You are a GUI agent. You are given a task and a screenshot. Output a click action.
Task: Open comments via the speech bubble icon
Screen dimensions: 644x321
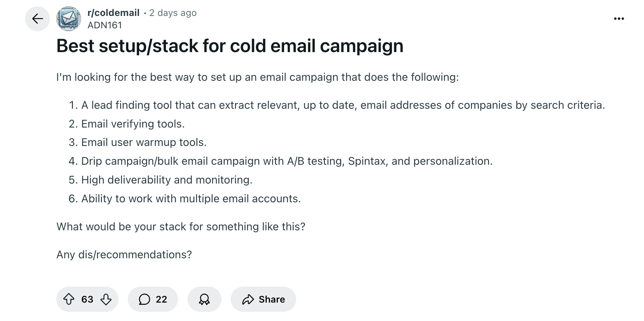coord(144,299)
